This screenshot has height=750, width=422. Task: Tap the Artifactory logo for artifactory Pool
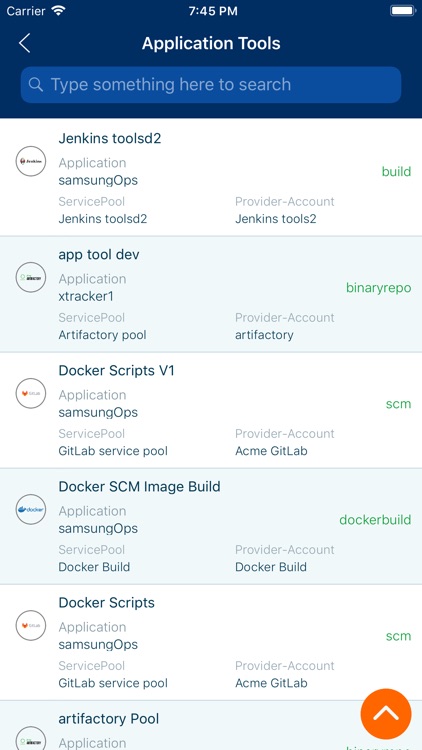[x=31, y=738]
